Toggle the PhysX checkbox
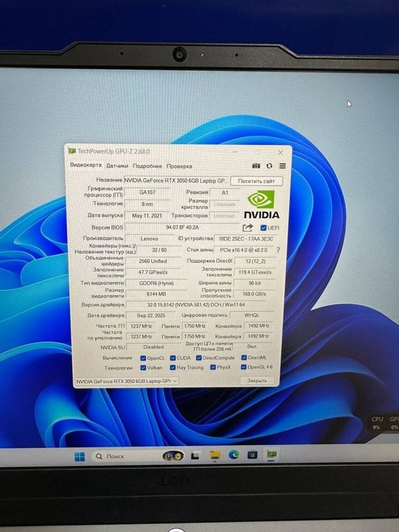The image size is (399, 532). (212, 367)
